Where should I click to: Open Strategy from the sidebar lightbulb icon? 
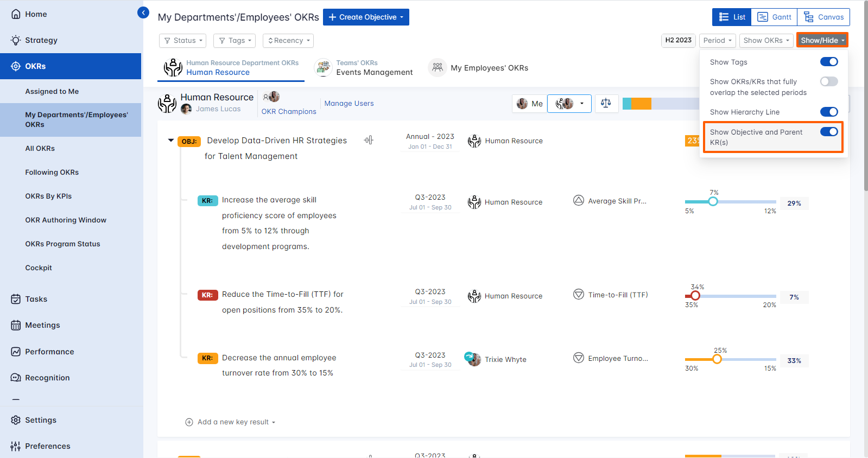pyautogui.click(x=16, y=40)
